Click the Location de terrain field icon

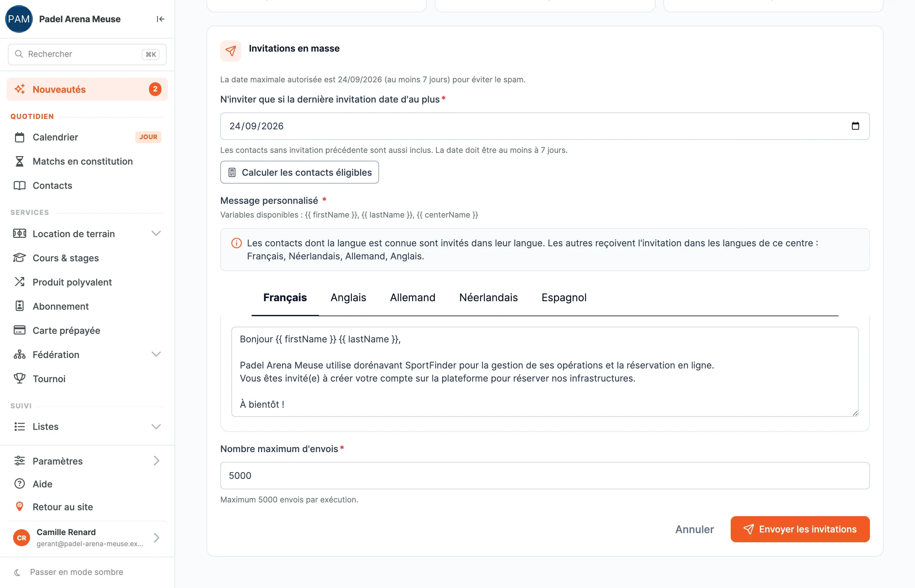(x=20, y=233)
